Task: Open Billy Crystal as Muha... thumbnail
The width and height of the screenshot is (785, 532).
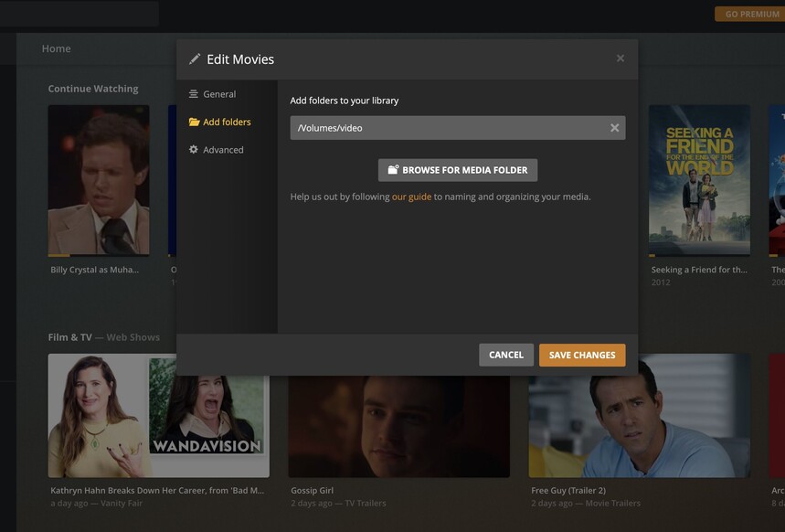Action: [x=99, y=180]
